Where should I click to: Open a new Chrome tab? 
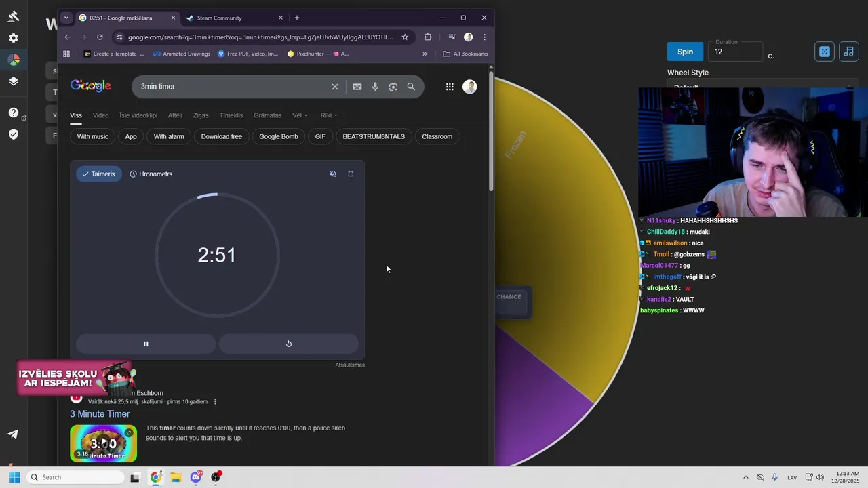point(297,18)
